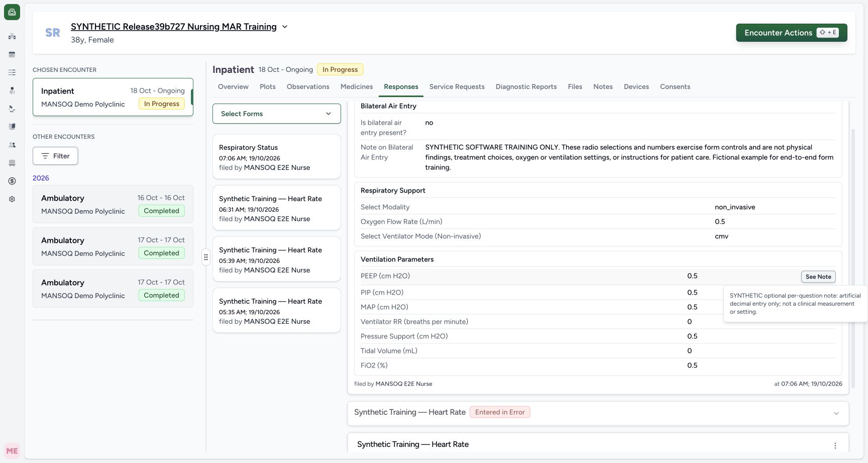Open the dollar billing sidebar icon

coord(12,181)
